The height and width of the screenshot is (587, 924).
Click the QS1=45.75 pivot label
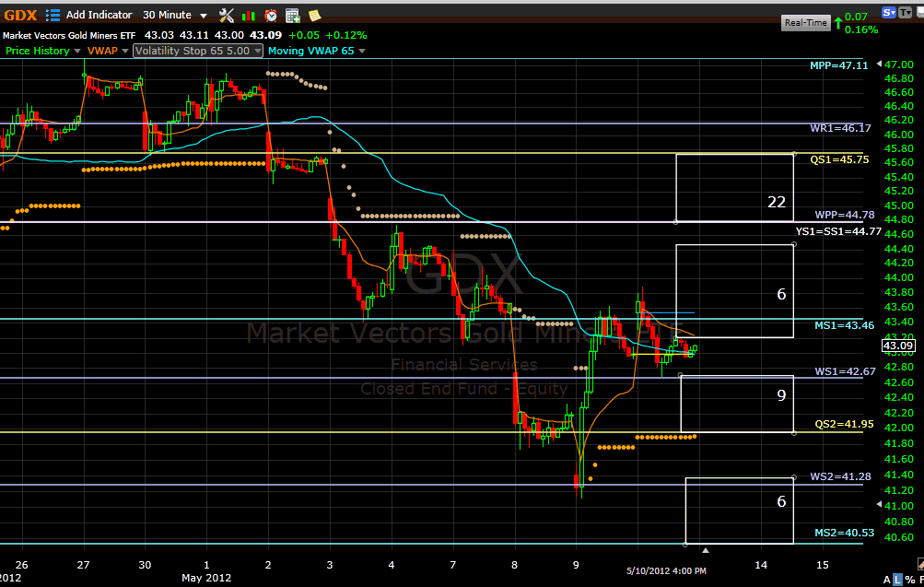click(839, 159)
